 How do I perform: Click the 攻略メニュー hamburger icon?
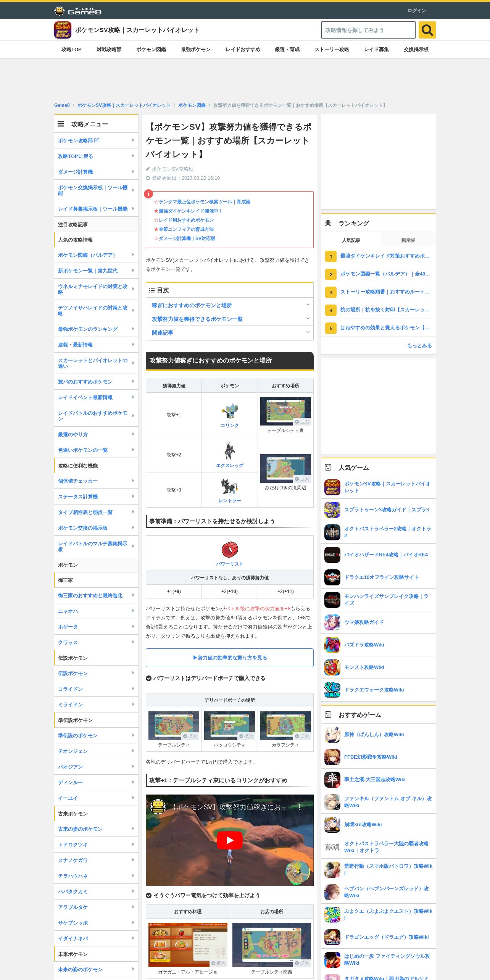coord(61,124)
